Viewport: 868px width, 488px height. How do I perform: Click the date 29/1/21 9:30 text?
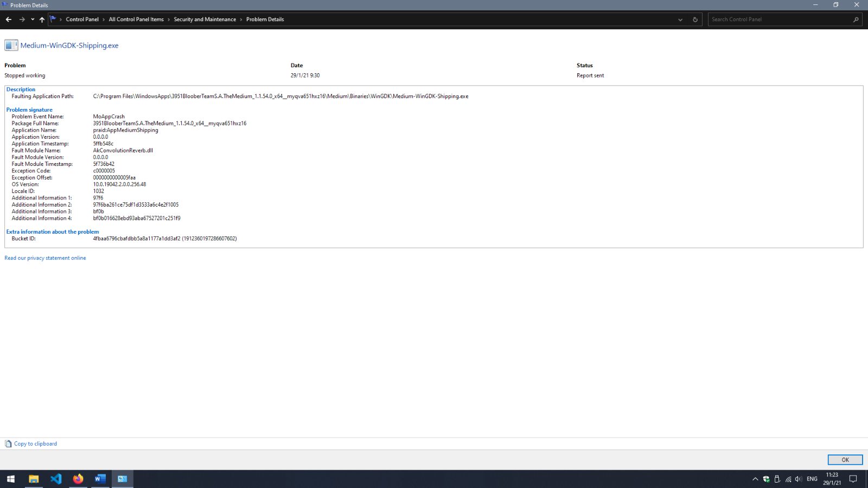pyautogui.click(x=305, y=76)
